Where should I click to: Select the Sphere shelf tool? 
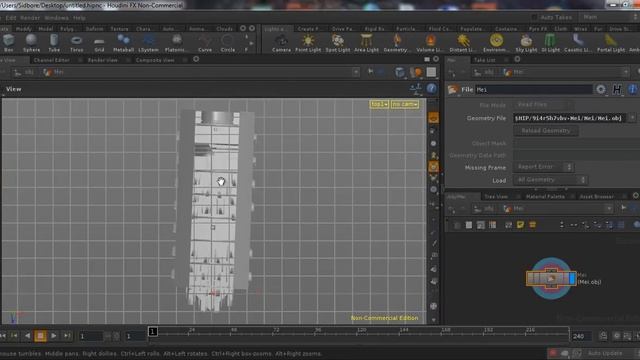(x=31, y=43)
